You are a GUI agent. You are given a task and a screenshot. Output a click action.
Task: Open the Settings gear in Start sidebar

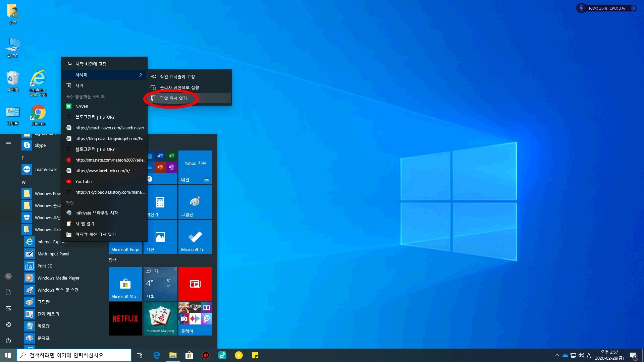click(8, 324)
